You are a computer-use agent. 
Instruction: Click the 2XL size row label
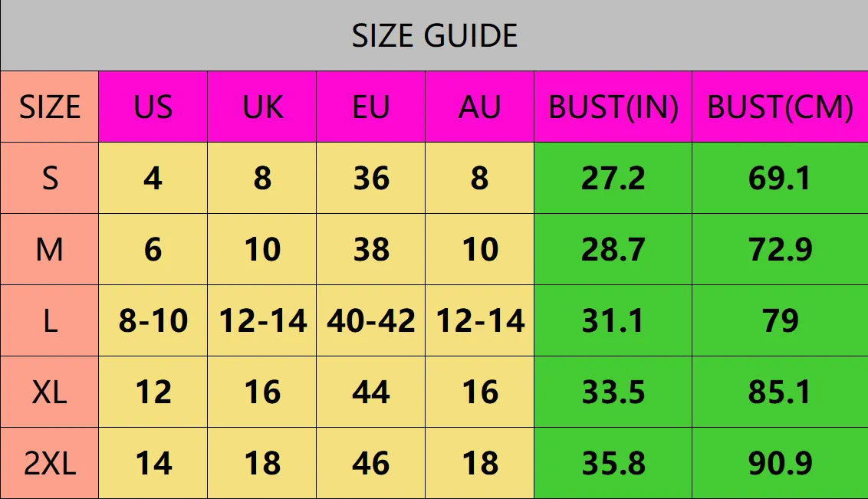(50, 464)
